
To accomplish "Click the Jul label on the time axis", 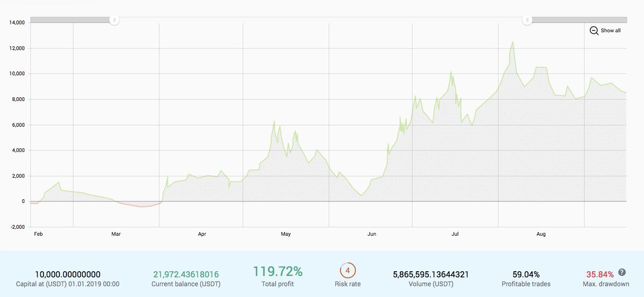I will 455,234.
